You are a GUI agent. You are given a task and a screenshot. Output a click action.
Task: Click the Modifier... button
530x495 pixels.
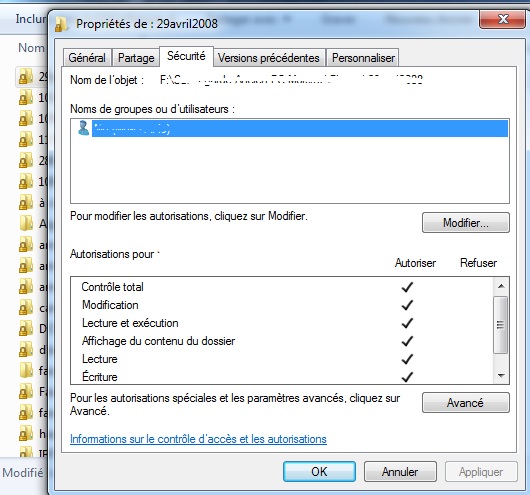point(465,222)
